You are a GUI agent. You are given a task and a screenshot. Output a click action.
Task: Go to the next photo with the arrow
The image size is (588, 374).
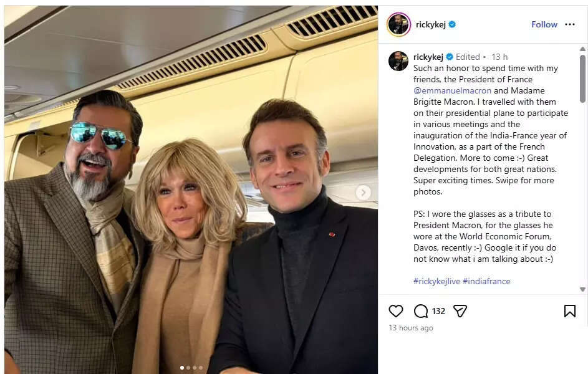tap(364, 193)
